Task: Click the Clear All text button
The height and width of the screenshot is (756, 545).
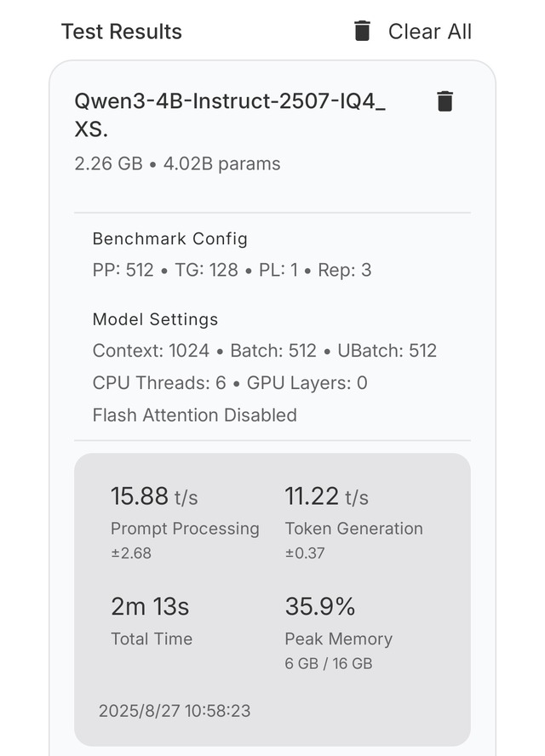Action: pos(430,31)
